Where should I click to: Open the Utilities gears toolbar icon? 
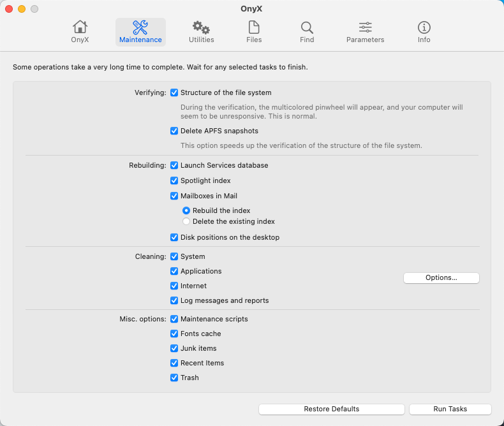[x=201, y=32]
